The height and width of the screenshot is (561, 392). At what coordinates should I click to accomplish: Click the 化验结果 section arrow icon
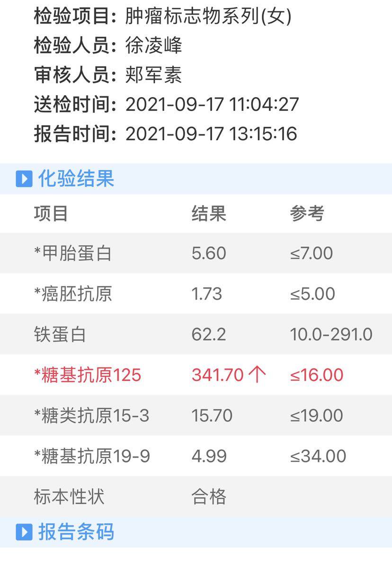[24, 179]
